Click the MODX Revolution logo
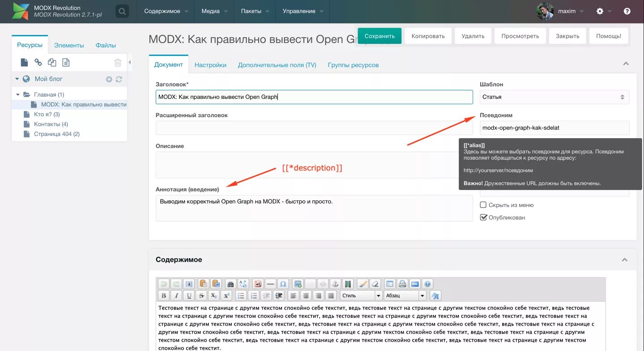The height and width of the screenshot is (351, 644). tap(21, 11)
